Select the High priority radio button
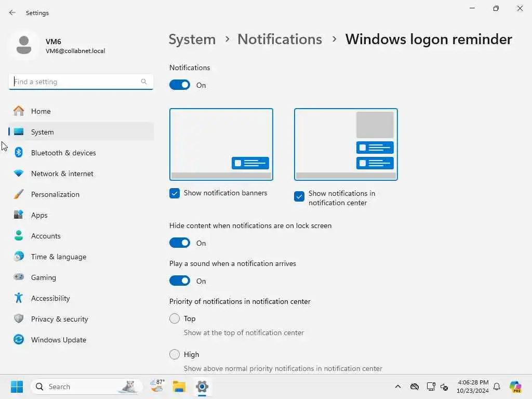The width and height of the screenshot is (532, 399). coord(175,354)
